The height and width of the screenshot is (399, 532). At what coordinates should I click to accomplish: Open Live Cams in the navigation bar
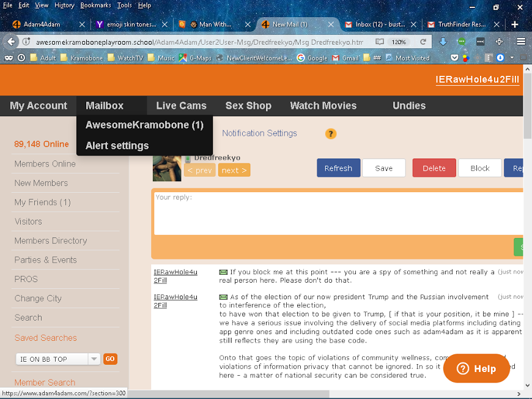pos(181,106)
